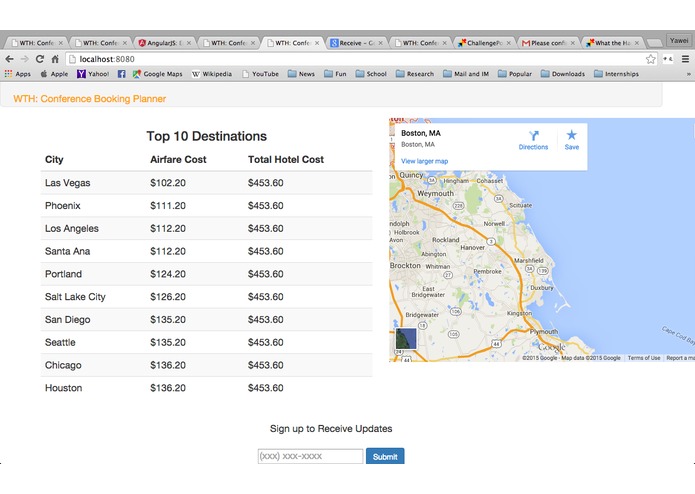Expand the bookmarks overflow chevron
The height and width of the screenshot is (494, 695).
(x=688, y=74)
